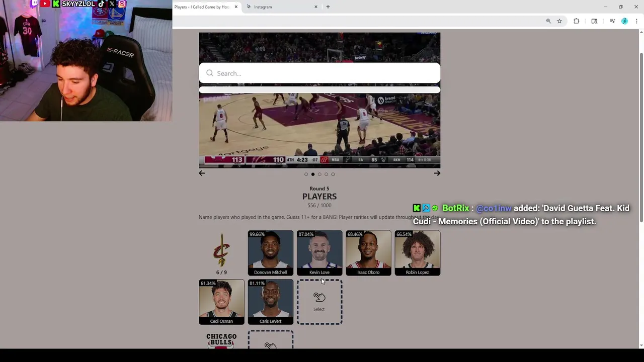The height and width of the screenshot is (362, 644).
Task: Open the Kevin Love player card
Action: pos(319,253)
